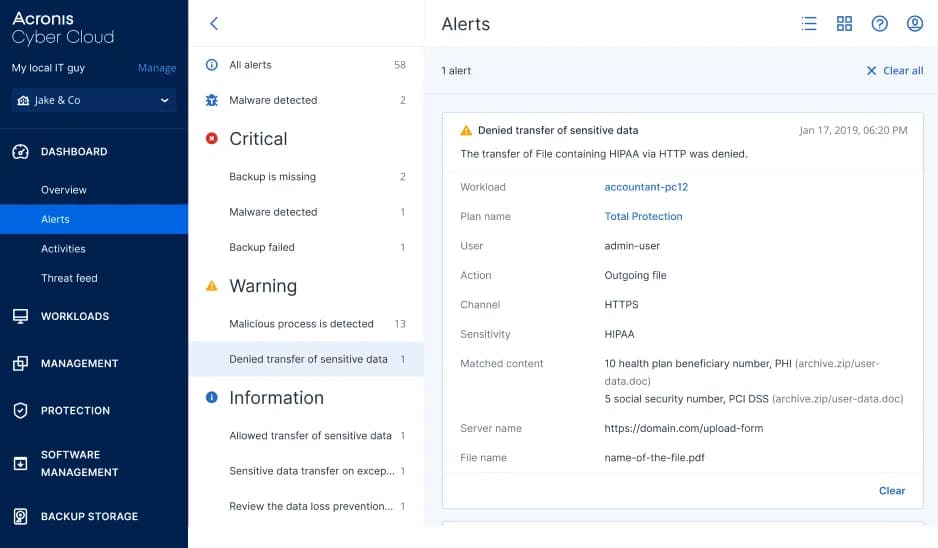Viewport: 938px width, 548px height.
Task: Click the back arrow above alerts list
Action: tap(213, 24)
